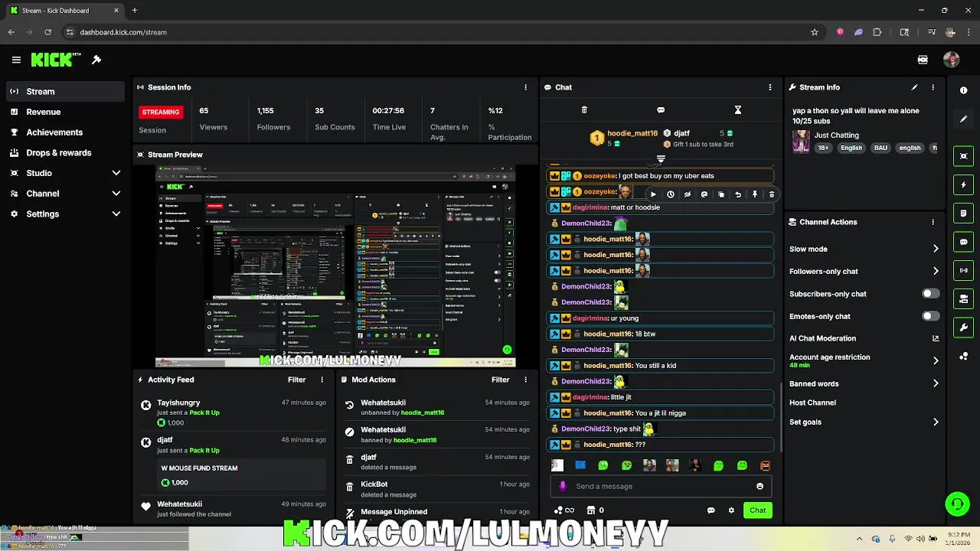This screenshot has width=980, height=551.
Task: Open Activity Feed three-dot menu
Action: (322, 380)
